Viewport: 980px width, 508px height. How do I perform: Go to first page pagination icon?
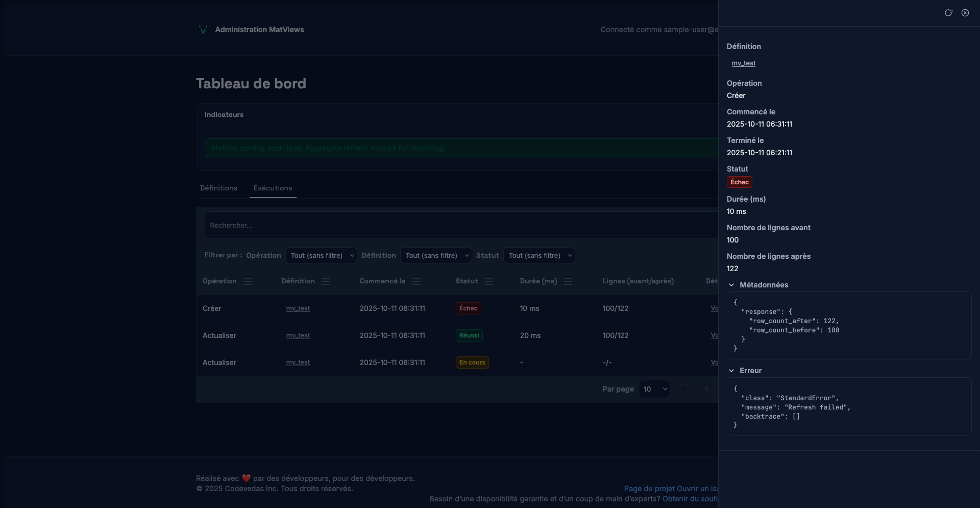click(683, 389)
